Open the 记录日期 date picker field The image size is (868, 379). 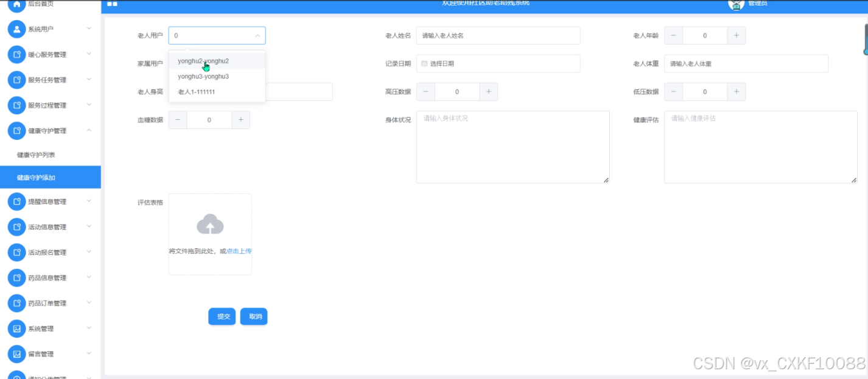click(499, 63)
